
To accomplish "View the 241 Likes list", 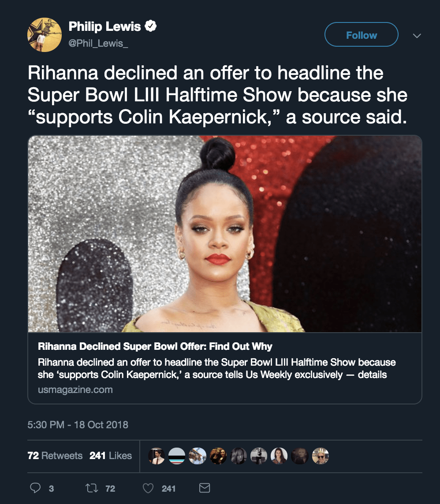I will [111, 456].
